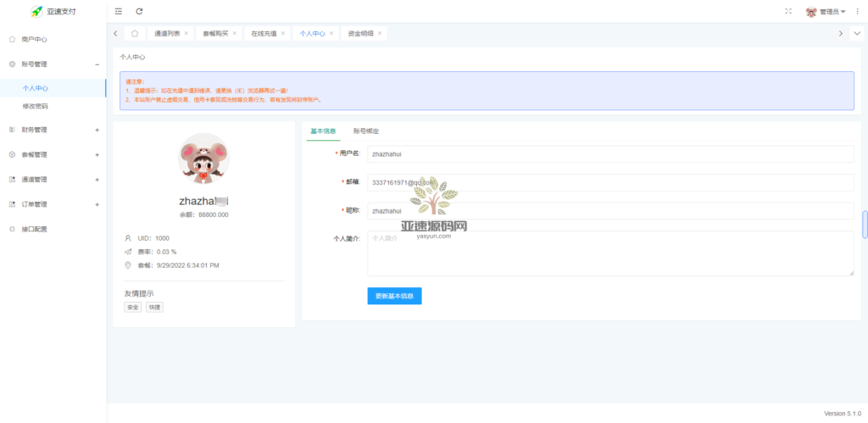Click the 快捷 tag

pyautogui.click(x=154, y=307)
